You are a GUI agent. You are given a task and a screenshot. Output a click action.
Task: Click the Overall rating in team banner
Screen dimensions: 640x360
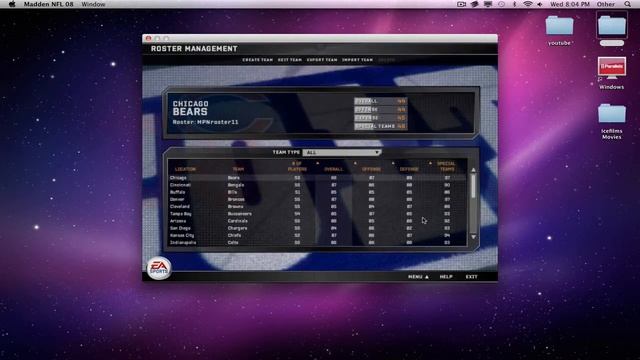pyautogui.click(x=380, y=101)
